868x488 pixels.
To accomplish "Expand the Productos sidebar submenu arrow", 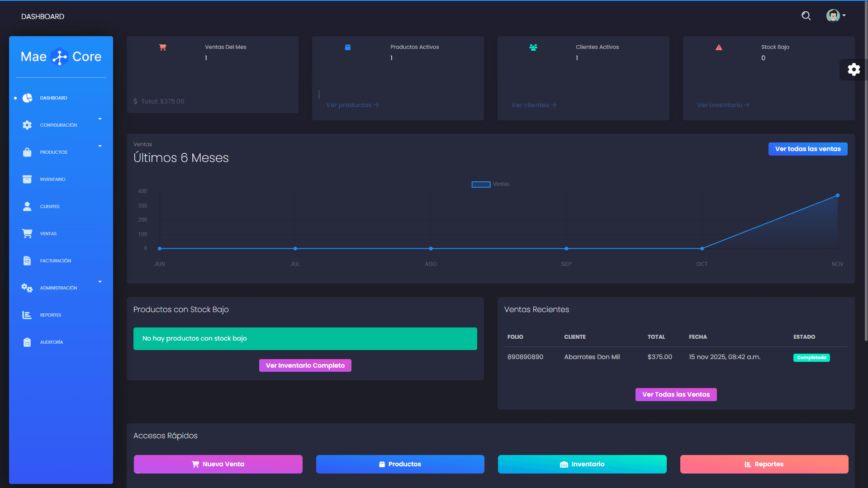I will coord(100,146).
